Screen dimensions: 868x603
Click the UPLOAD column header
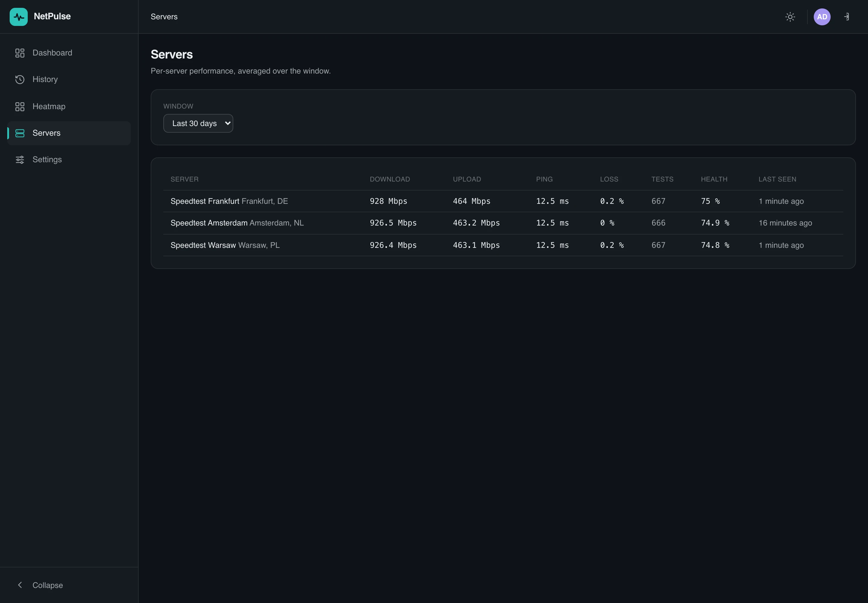(467, 179)
